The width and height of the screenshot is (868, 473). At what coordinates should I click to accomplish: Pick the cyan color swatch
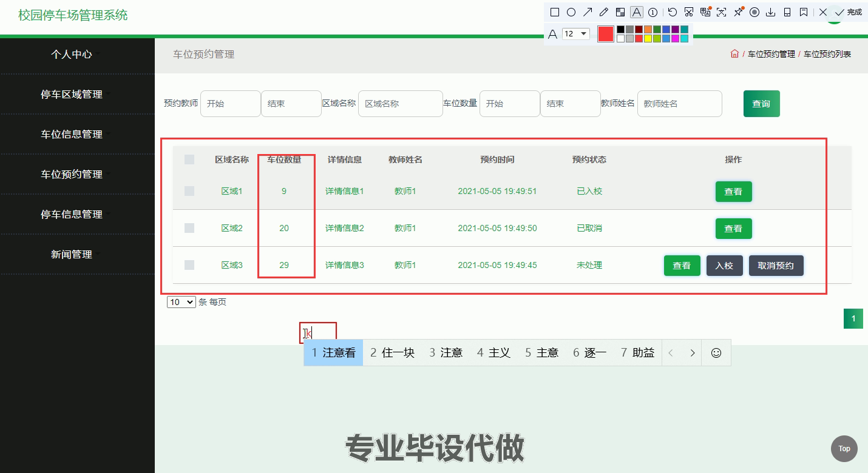(x=684, y=38)
